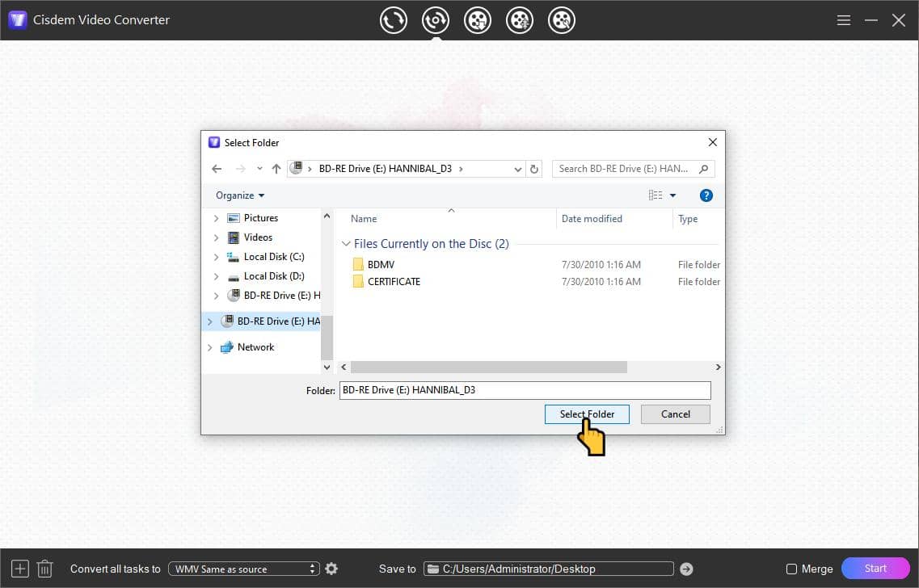Click the Start conversion button
This screenshot has height=588, width=919.
click(x=875, y=569)
